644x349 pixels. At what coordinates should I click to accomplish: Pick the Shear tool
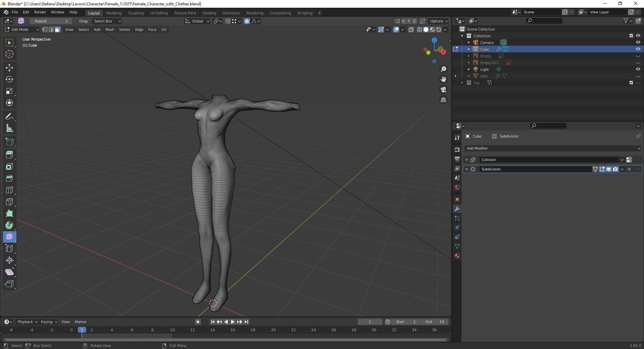[x=9, y=272]
